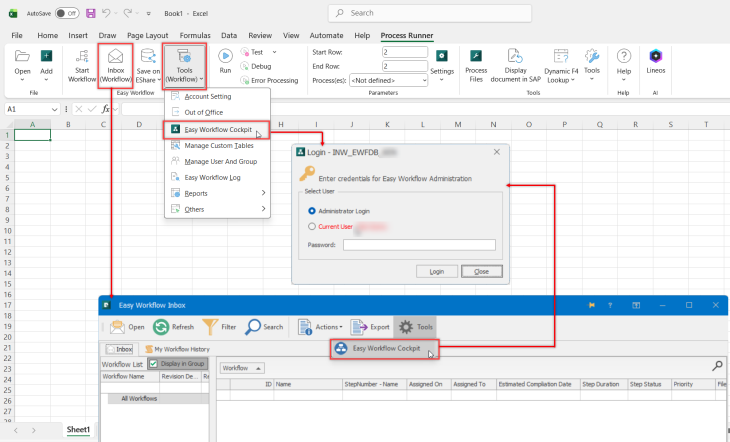Open the Workflow filter dropdown in inbox
Viewport: 730px width, 442px height.
coord(242,368)
